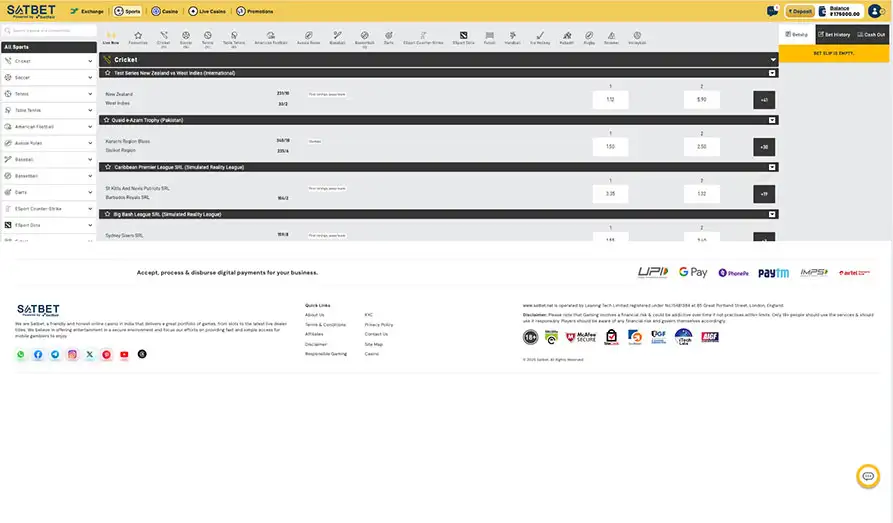Favourite the Quaid-e-Azam Trophy league

[x=106, y=120]
